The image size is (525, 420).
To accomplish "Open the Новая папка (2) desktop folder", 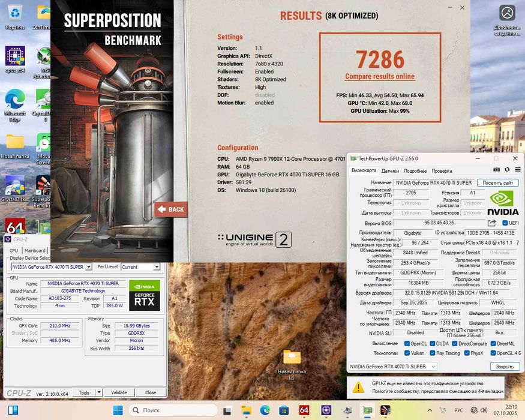I will pyautogui.click(x=292, y=364).
